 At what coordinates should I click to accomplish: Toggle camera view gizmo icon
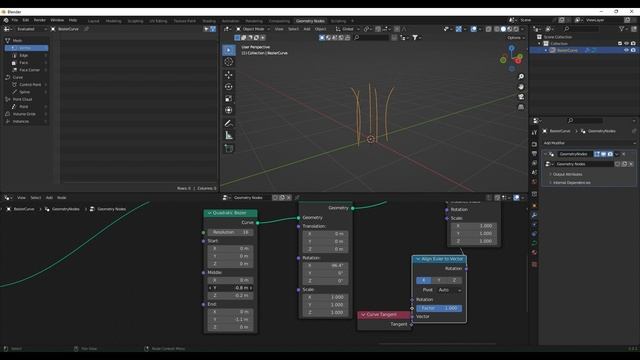click(x=521, y=97)
